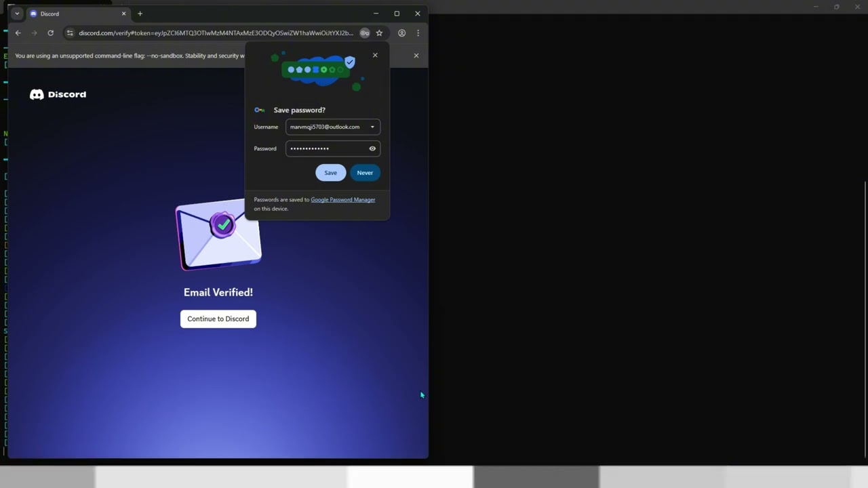Click the verified envelope illustration
Screen dimensions: 868x488
(218, 235)
